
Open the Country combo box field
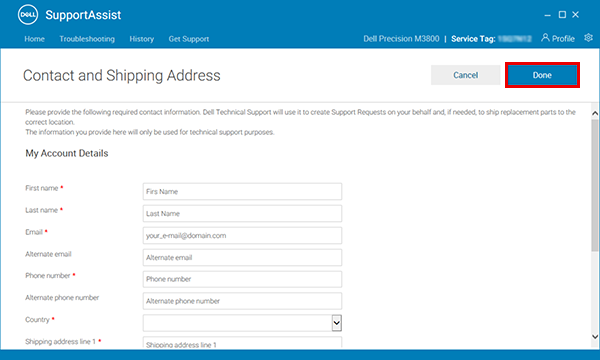tap(242, 323)
